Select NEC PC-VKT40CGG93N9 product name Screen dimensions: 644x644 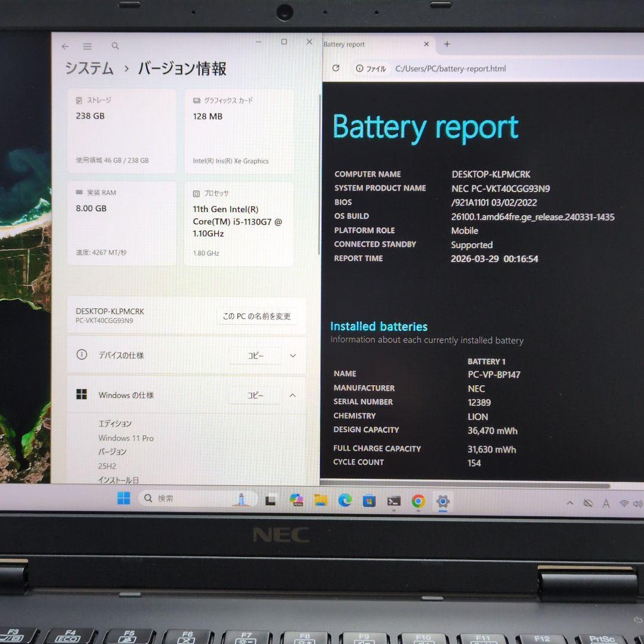[501, 188]
